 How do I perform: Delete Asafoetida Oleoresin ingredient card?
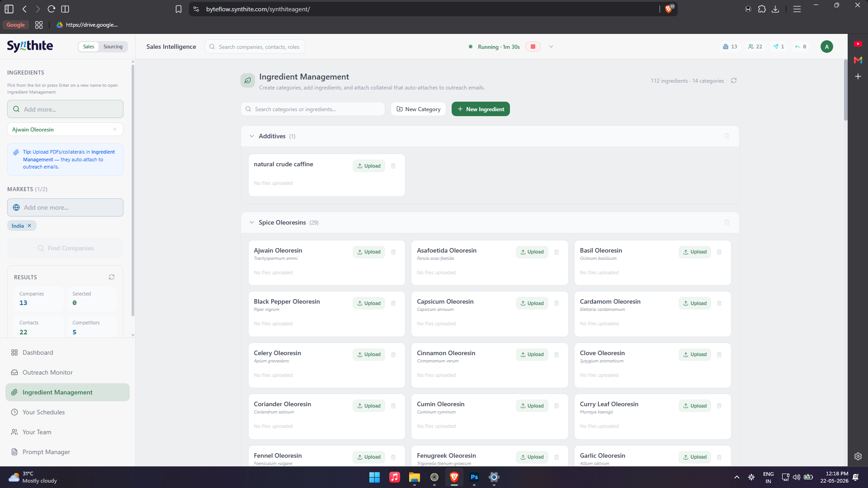[557, 252]
